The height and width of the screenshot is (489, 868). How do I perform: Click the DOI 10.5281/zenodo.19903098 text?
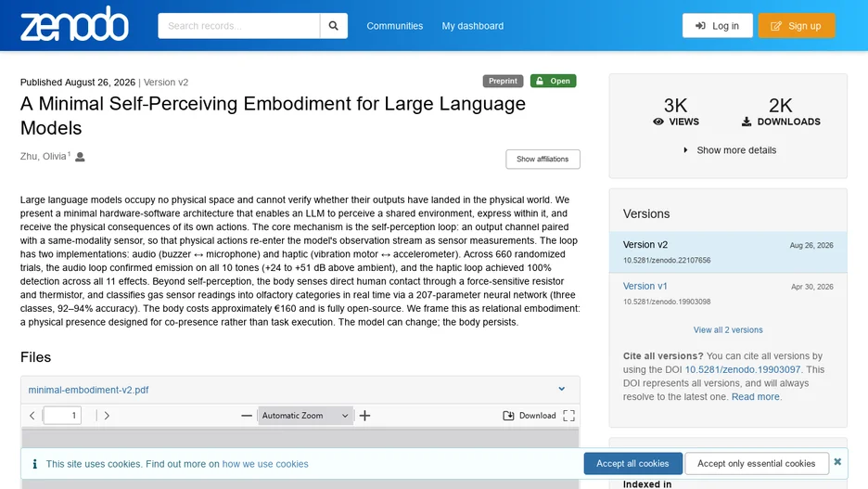(x=667, y=302)
